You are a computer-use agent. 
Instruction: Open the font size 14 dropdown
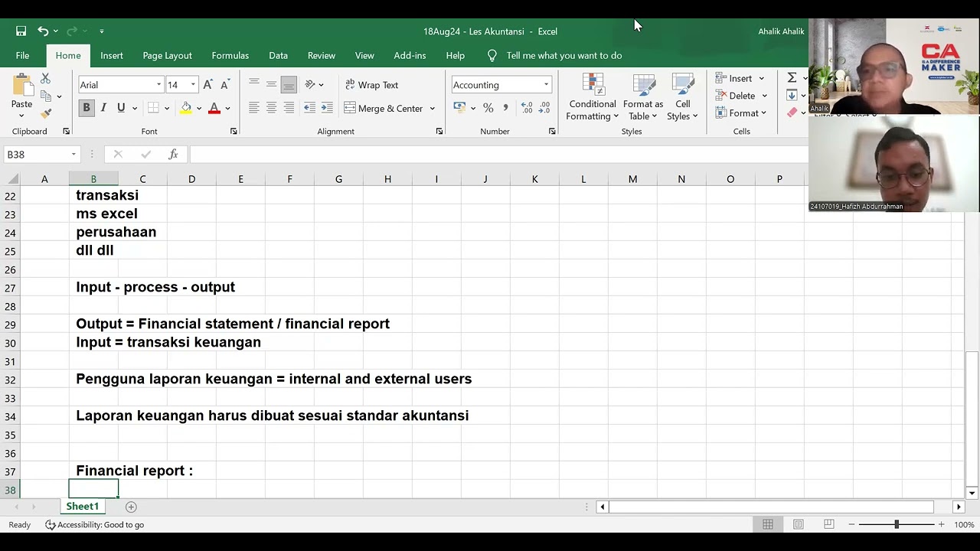tap(193, 85)
